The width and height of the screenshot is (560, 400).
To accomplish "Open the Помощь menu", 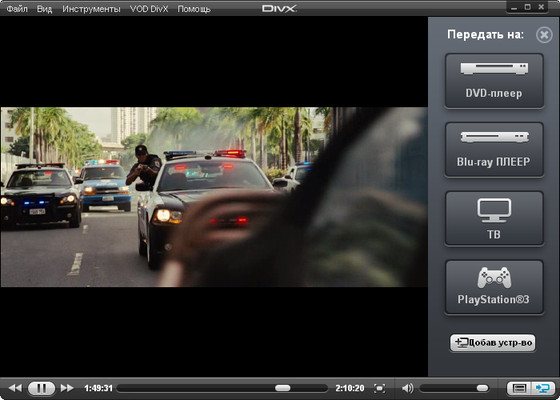I will coord(194,9).
